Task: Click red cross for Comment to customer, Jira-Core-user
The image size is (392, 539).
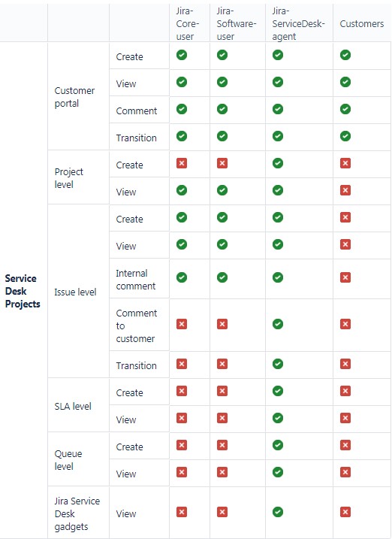Action: pyautogui.click(x=182, y=324)
